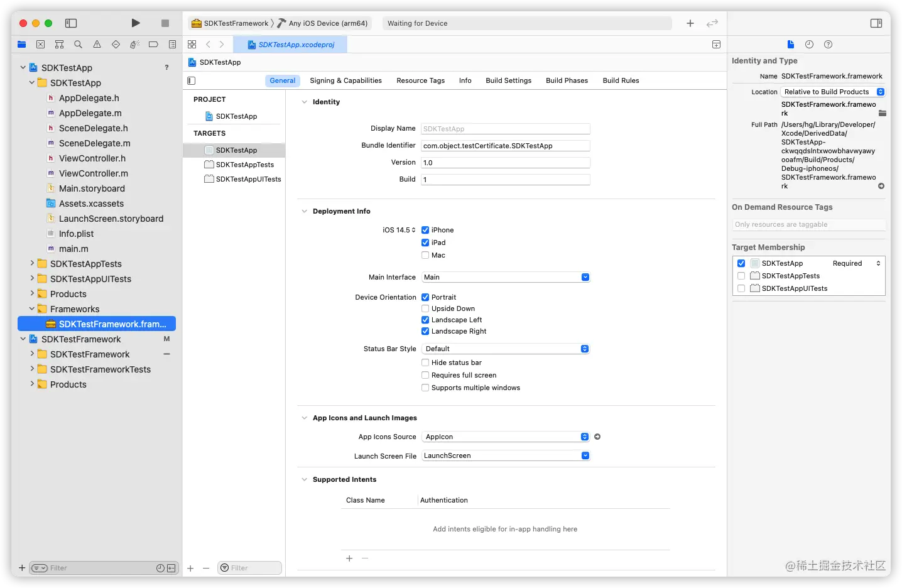Open the Main Interface dropdown
This screenshot has height=588, width=902.
506,277
